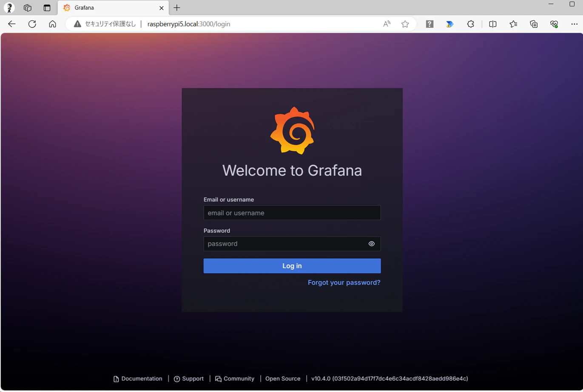Click the blue and yellow extension icon in toolbar
583x392 pixels.
pyautogui.click(x=450, y=24)
